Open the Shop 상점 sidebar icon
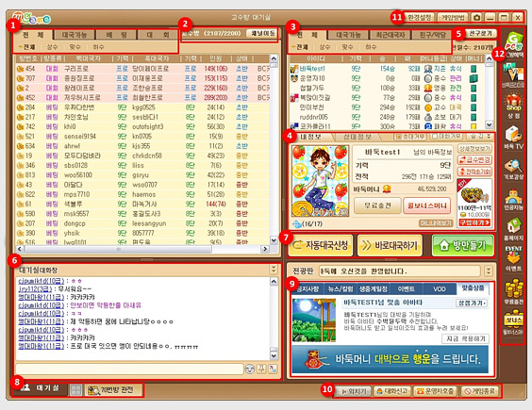The image size is (532, 410). click(513, 106)
